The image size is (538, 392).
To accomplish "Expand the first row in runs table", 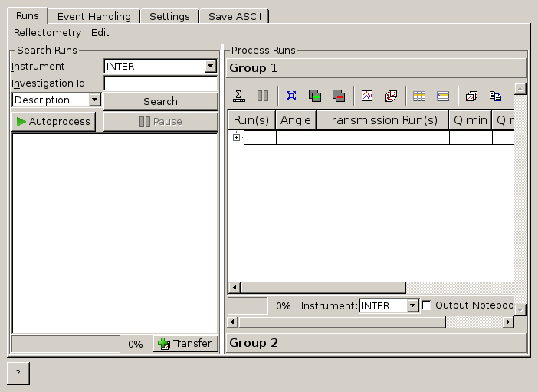I will click(236, 138).
